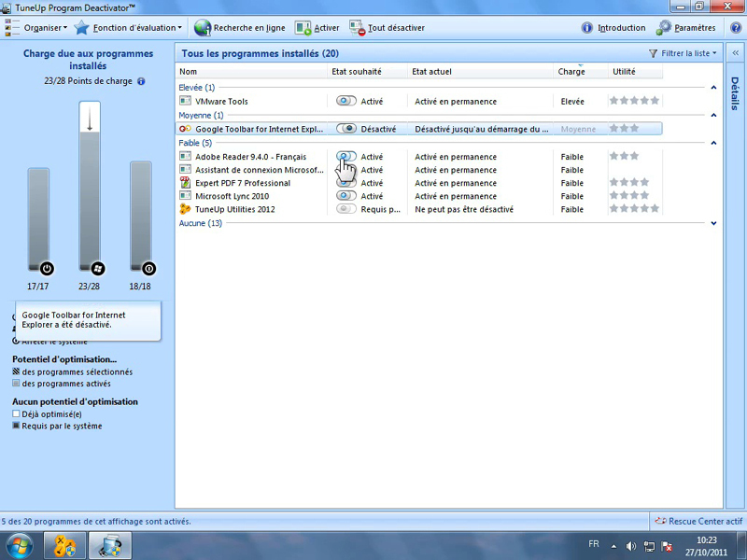Select the Assistant de connexion Microsof... name

pos(260,170)
